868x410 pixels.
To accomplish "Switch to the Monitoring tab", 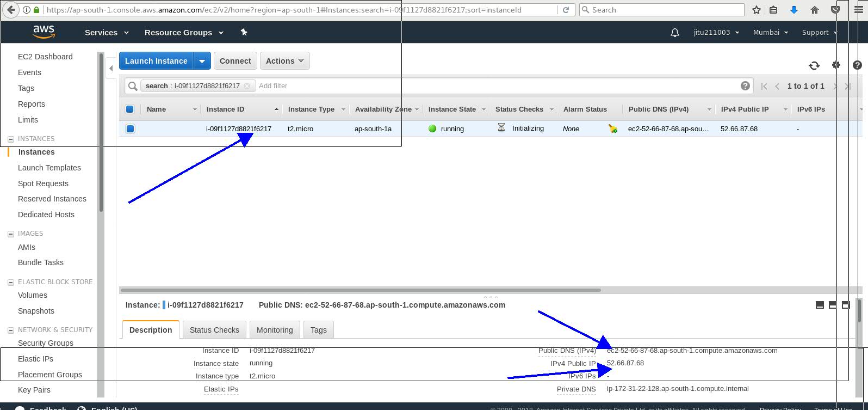I will (275, 330).
